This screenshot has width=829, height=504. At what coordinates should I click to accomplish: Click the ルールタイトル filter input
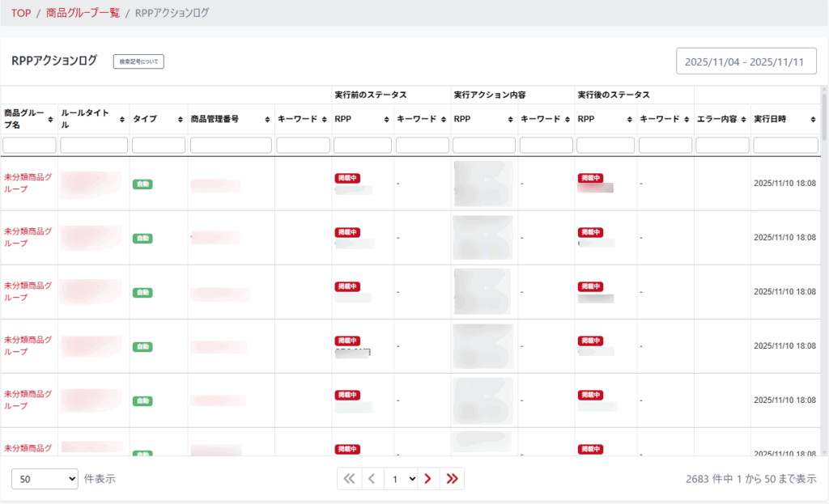tap(94, 146)
